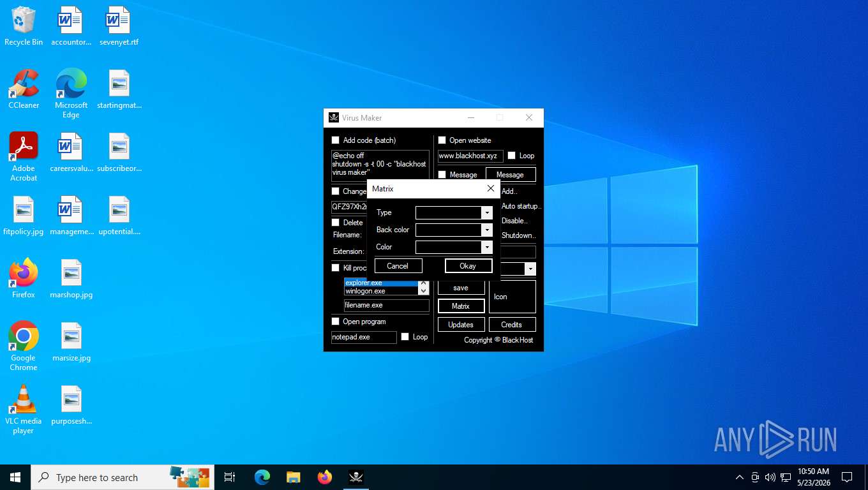Select startingmat image file icon
Screen dimensions: 868x490
coord(119,89)
